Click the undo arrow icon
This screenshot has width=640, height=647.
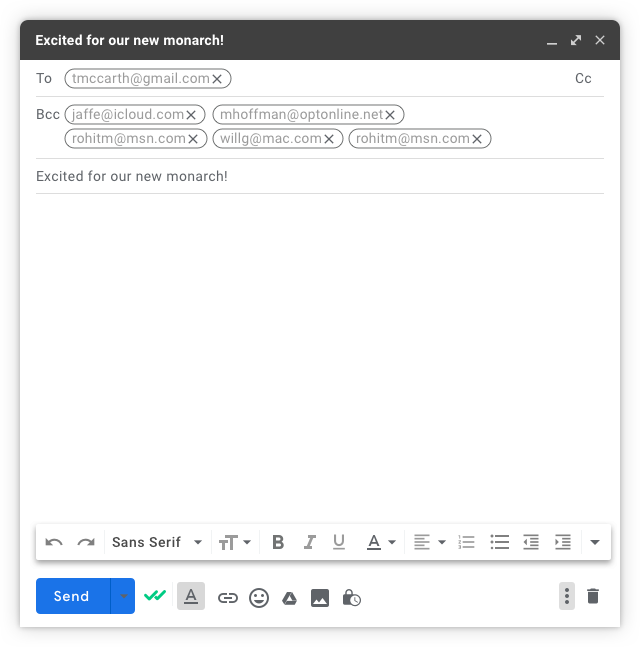[54, 542]
